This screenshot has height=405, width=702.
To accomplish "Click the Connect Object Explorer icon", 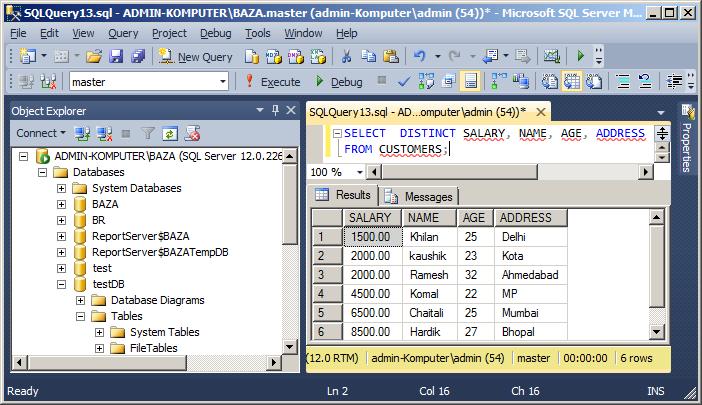I will 82,133.
